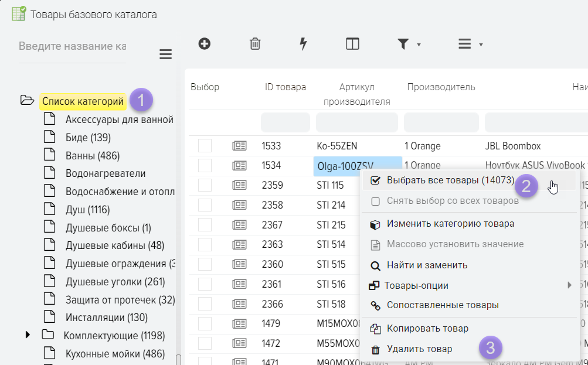
Task: Tick the selection checkbox for product 1533
Action: click(205, 146)
